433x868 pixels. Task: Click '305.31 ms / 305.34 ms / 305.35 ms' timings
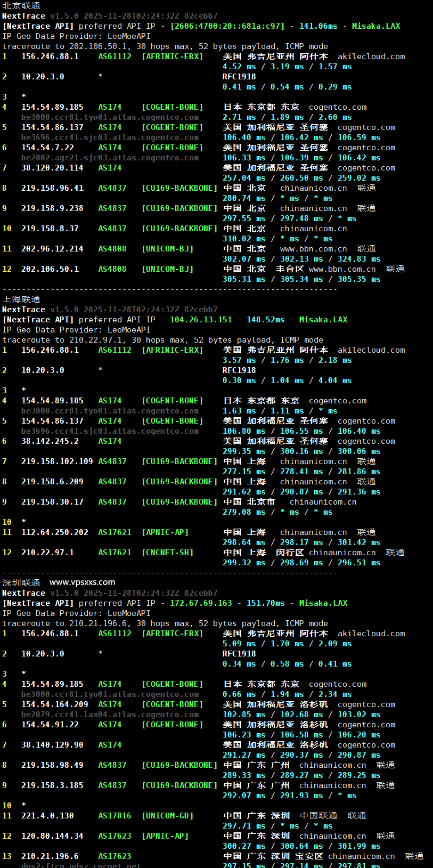[301, 279]
